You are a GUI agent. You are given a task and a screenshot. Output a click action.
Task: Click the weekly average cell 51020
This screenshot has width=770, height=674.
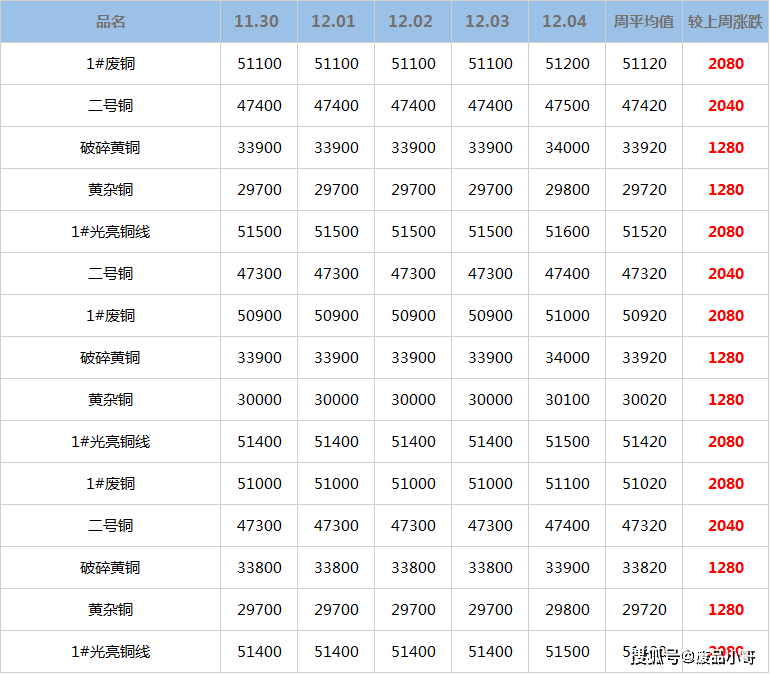[x=644, y=483]
